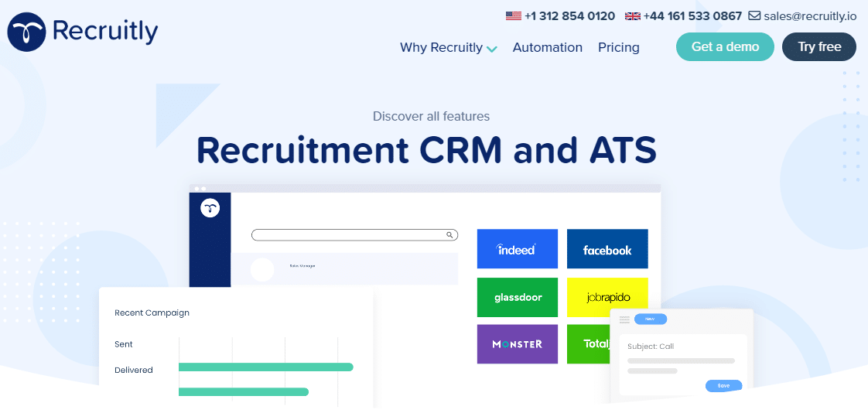
Task: Click the Save button in the note card
Action: 723,386
